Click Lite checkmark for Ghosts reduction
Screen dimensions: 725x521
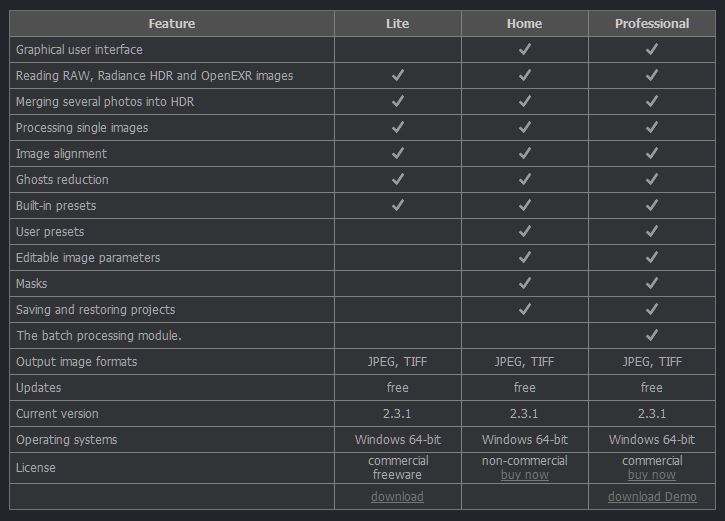[397, 179]
